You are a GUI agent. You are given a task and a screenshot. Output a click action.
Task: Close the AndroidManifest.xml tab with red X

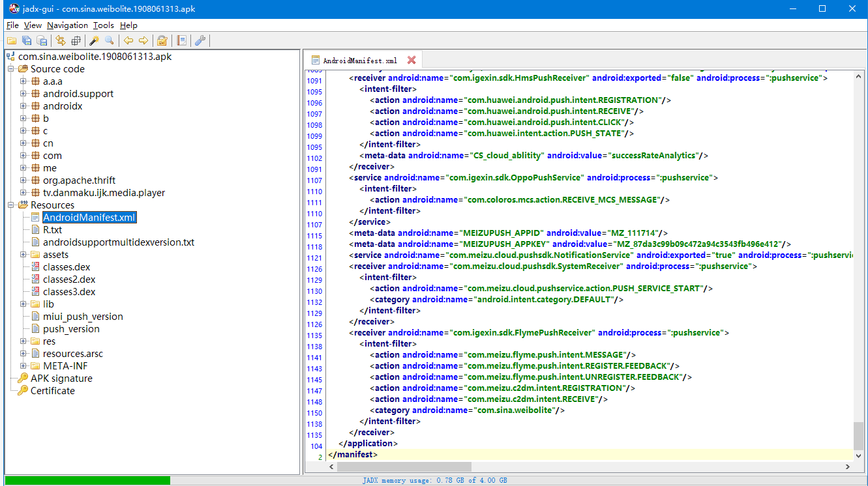click(412, 60)
